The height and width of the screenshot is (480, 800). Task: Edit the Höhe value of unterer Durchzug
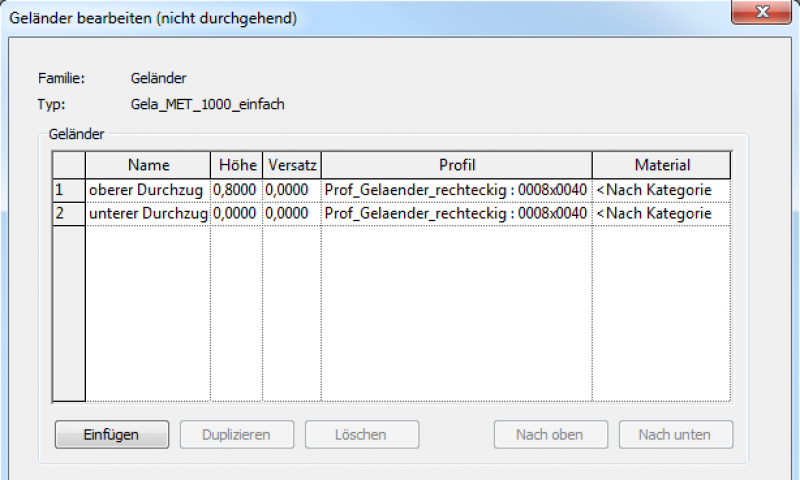pos(236,214)
